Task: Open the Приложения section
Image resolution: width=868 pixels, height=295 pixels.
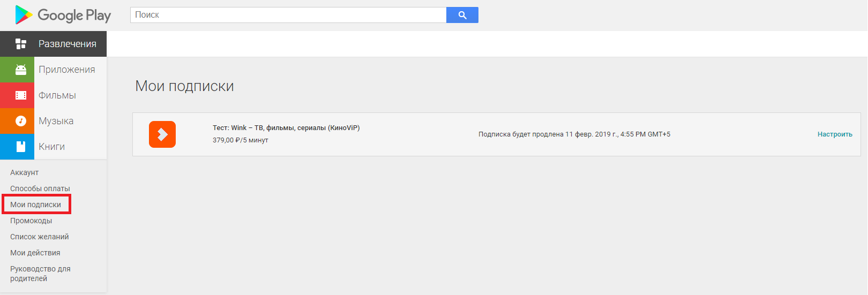Action: 67,70
